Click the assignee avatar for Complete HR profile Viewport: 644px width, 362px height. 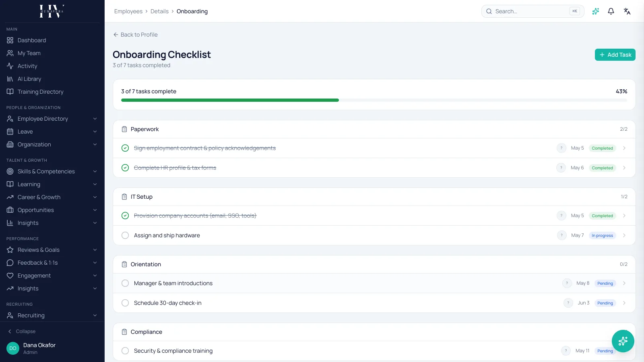561,168
